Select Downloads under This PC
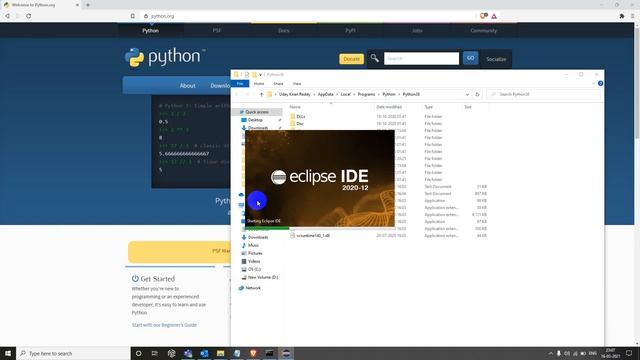Viewport: 640px width, 360px height. point(258,237)
